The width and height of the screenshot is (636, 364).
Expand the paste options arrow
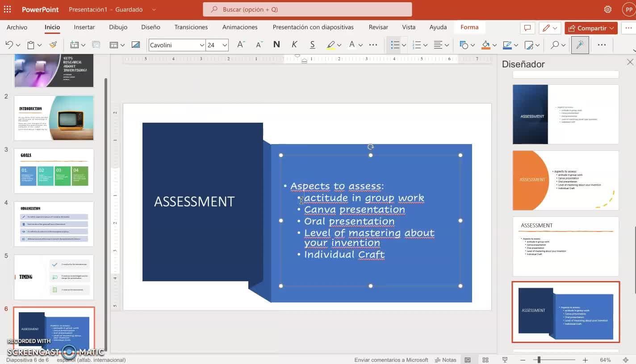[x=39, y=45]
